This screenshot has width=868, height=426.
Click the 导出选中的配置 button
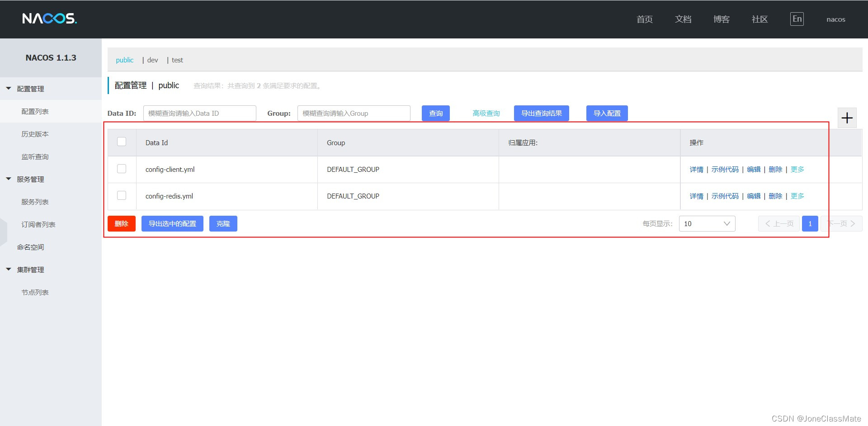[x=172, y=224]
